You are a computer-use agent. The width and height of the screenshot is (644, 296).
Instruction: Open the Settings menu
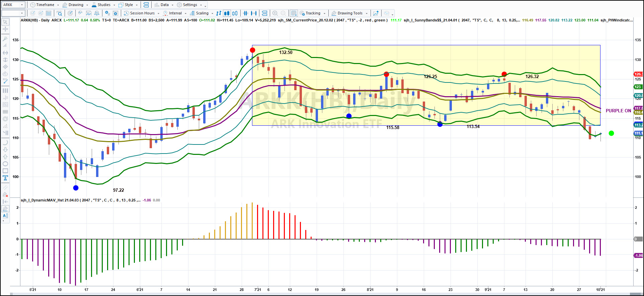[187, 5]
